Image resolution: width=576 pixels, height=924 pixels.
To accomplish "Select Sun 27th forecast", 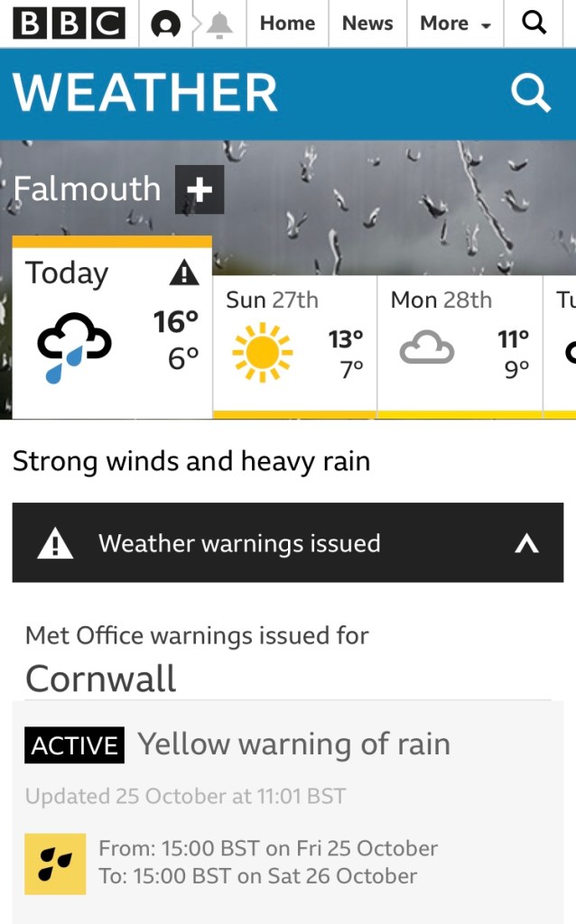I will pyautogui.click(x=294, y=345).
